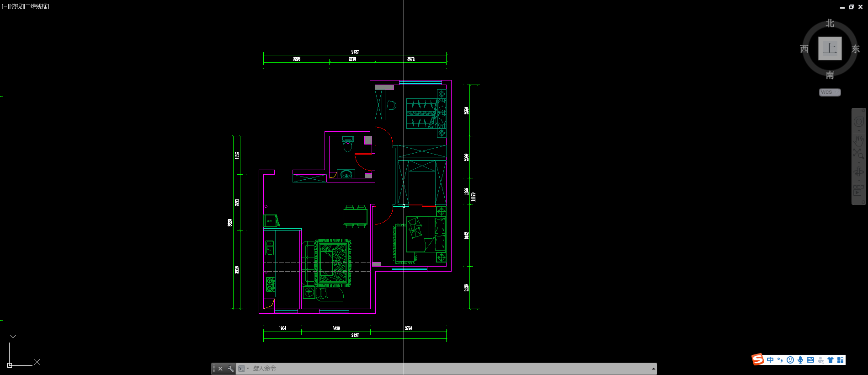Expand command line history with up arrow
The height and width of the screenshot is (375, 868).
click(654, 369)
